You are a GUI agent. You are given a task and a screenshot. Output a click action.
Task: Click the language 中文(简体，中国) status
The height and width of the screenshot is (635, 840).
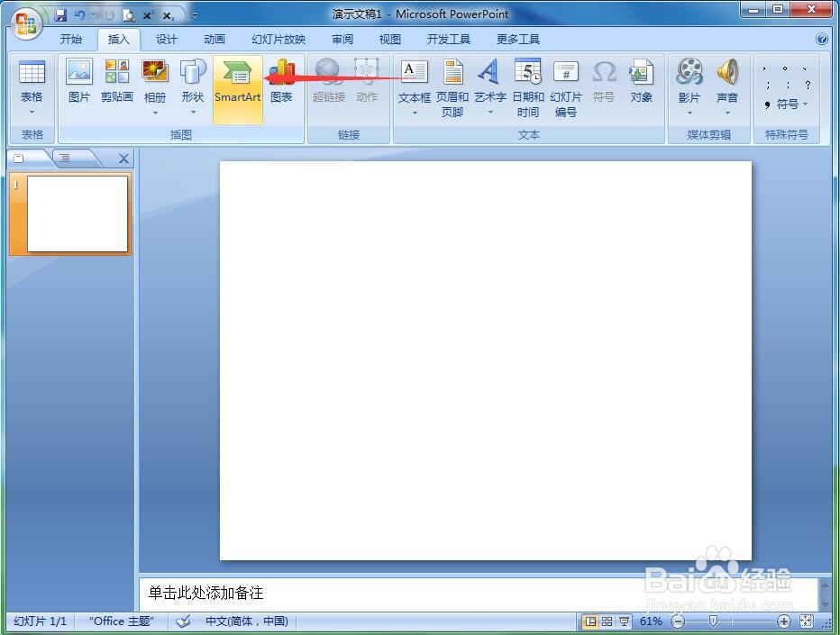tap(246, 621)
